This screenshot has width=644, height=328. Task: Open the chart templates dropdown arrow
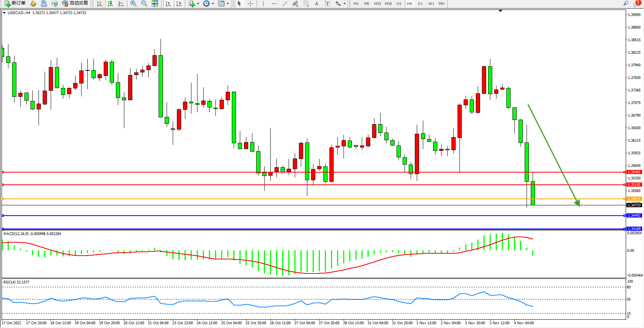[x=228, y=4]
